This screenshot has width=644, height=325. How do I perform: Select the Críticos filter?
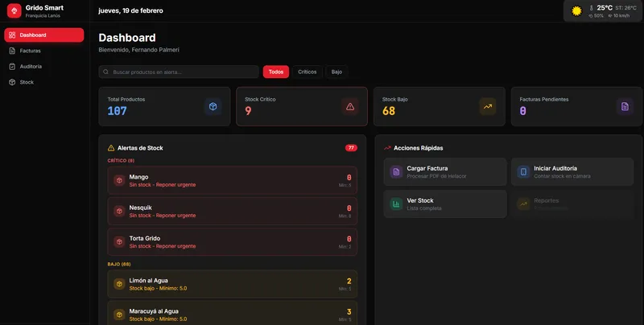[308, 72]
